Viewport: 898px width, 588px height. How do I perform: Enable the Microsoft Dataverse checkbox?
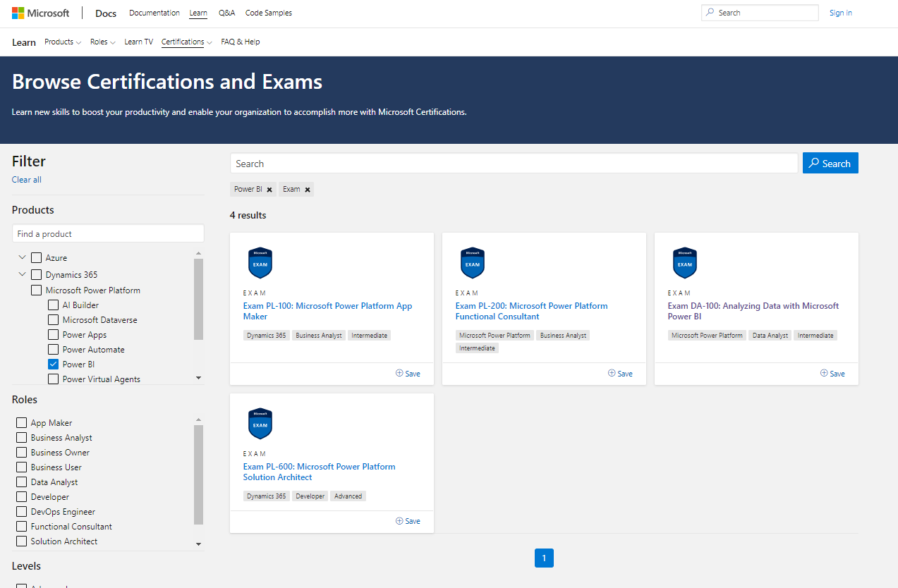pyautogui.click(x=54, y=320)
